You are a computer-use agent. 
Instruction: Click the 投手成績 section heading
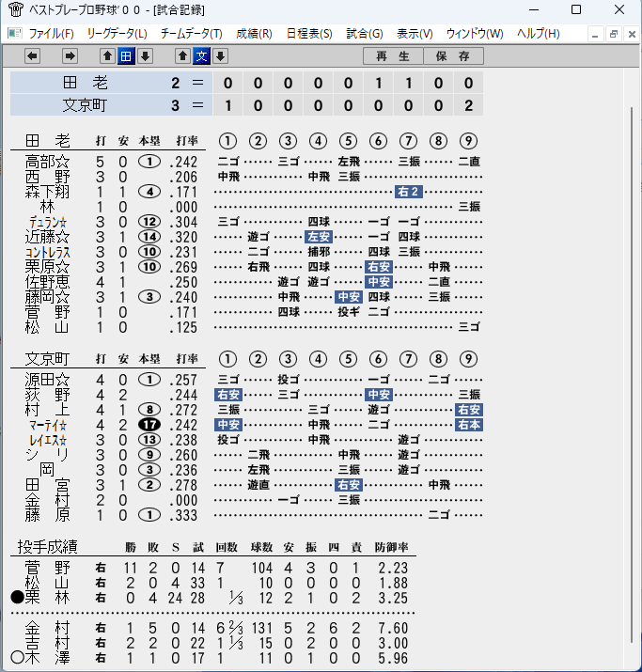click(47, 547)
